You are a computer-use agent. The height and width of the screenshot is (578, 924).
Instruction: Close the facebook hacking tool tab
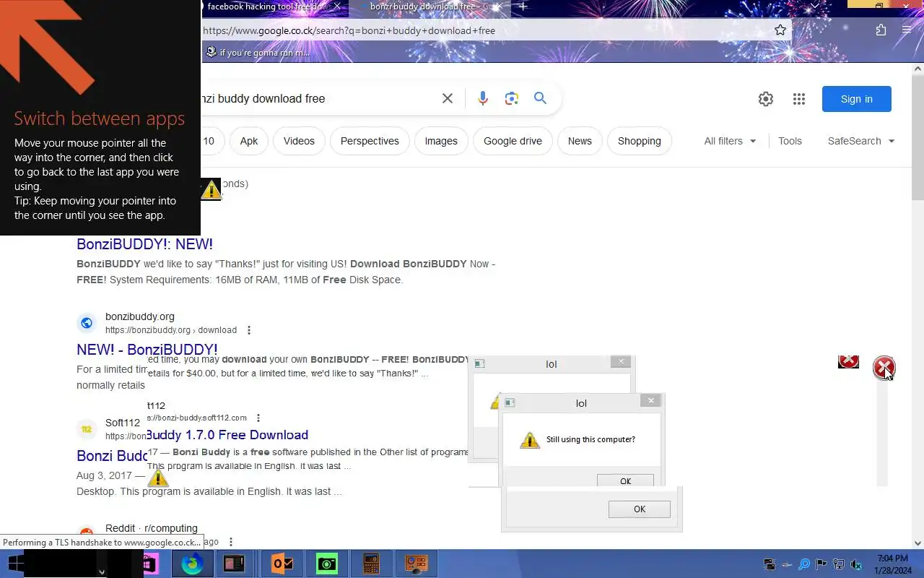click(x=337, y=7)
